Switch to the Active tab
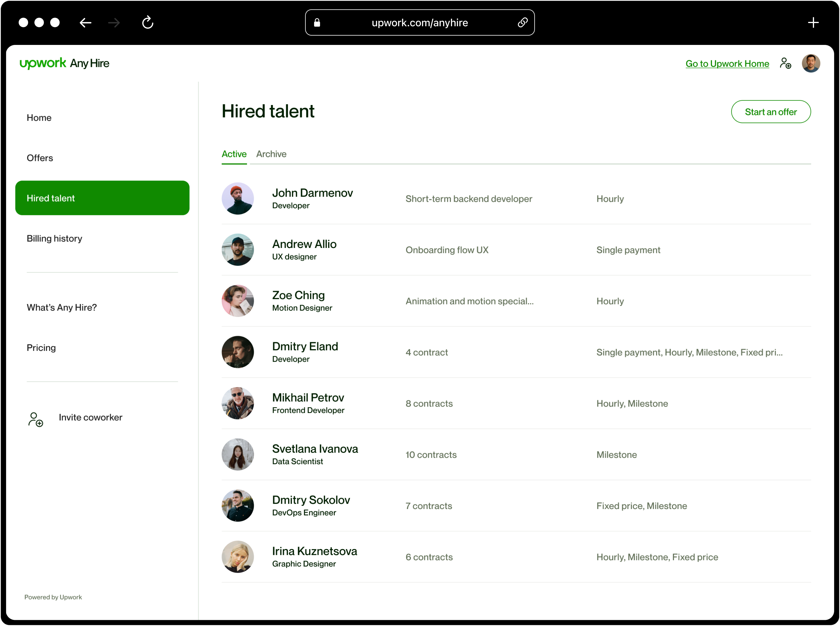The image size is (840, 626). coord(234,154)
